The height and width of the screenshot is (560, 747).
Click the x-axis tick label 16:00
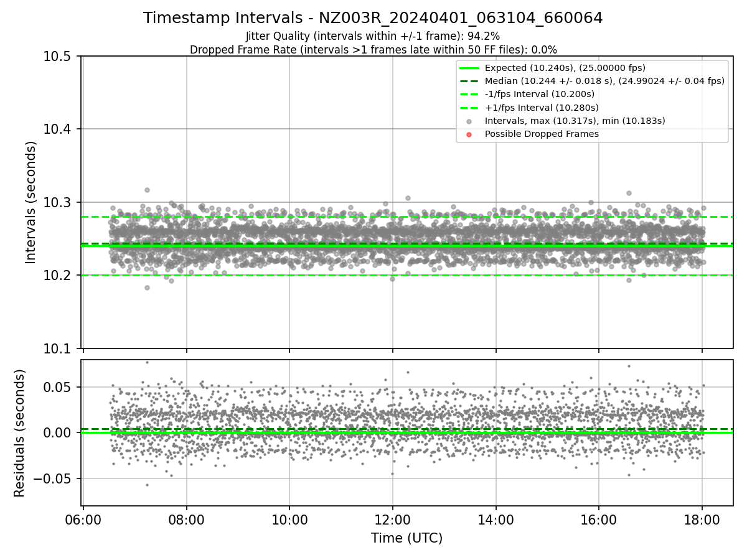599,519
